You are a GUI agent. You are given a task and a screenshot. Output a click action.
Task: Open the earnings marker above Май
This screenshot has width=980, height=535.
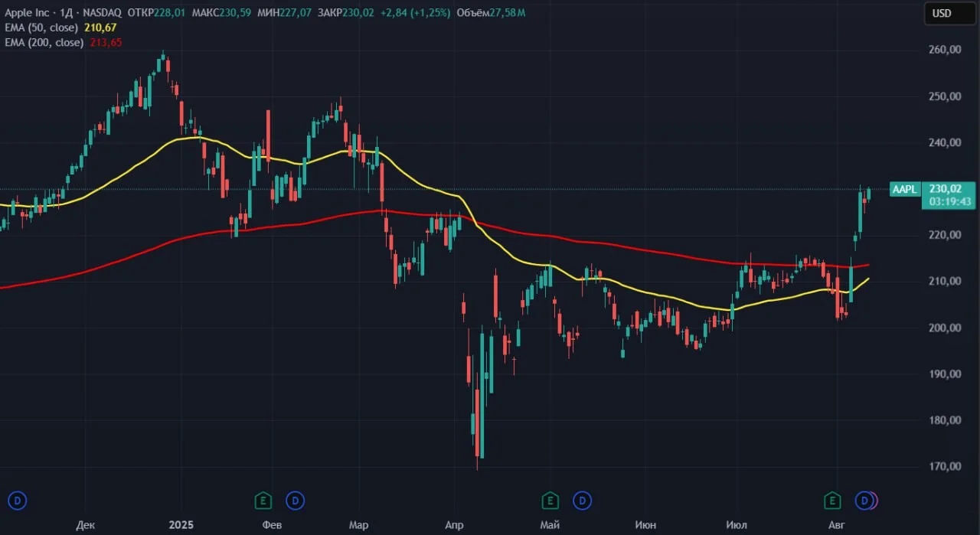550,501
